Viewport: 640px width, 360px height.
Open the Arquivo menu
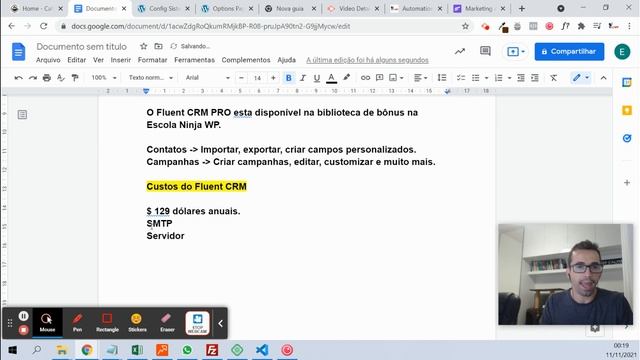pos(48,60)
